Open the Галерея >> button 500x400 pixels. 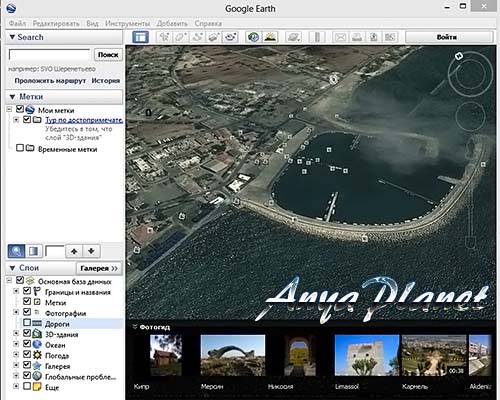tap(99, 268)
